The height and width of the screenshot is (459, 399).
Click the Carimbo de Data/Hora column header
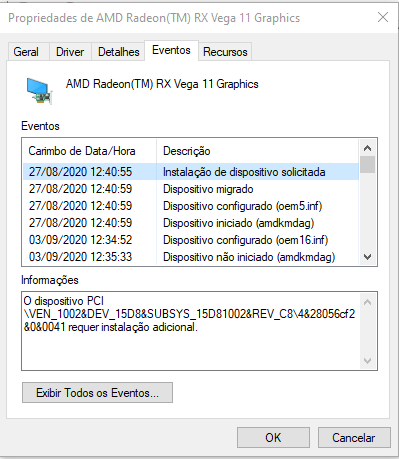tap(89, 151)
